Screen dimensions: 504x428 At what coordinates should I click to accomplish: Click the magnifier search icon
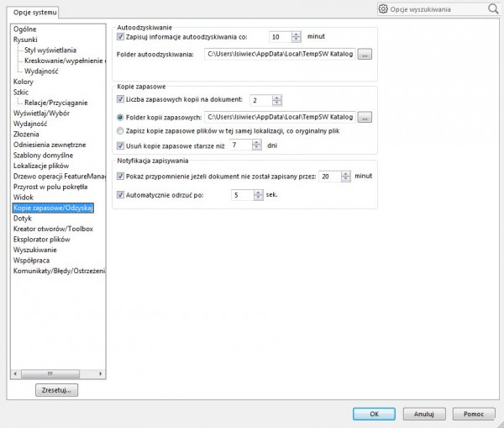pos(493,8)
